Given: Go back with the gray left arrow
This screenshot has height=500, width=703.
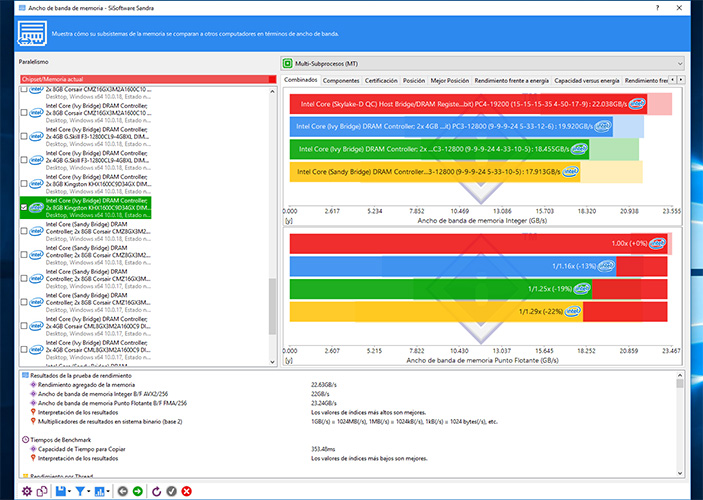Looking at the screenshot, I should [122, 491].
